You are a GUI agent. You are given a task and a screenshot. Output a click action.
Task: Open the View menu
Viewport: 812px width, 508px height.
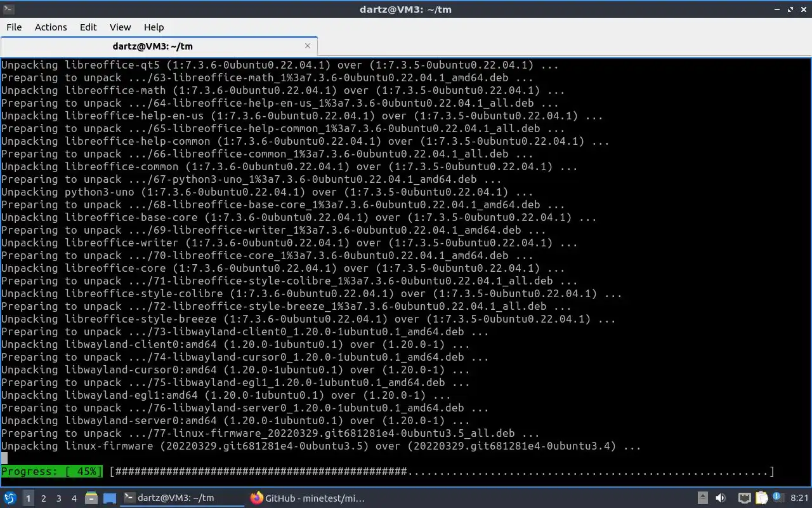[x=120, y=27]
